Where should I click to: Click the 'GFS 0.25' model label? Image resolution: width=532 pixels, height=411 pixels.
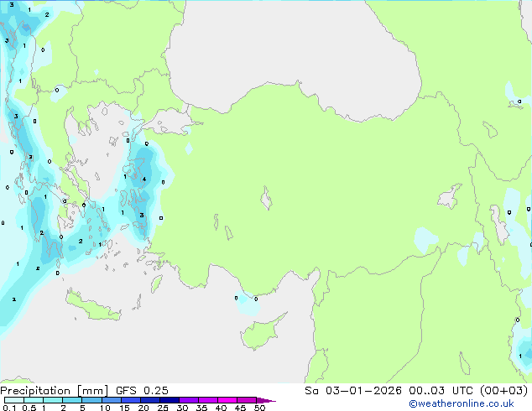(142, 391)
